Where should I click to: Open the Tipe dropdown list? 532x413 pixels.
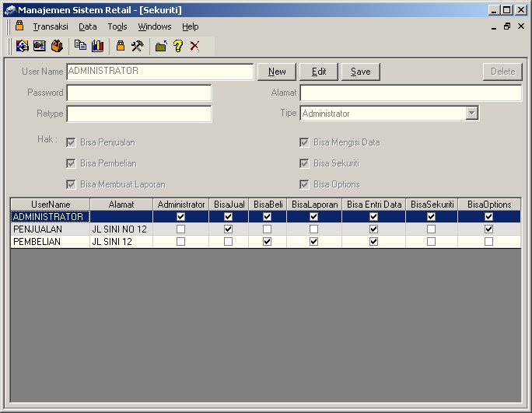pos(471,114)
